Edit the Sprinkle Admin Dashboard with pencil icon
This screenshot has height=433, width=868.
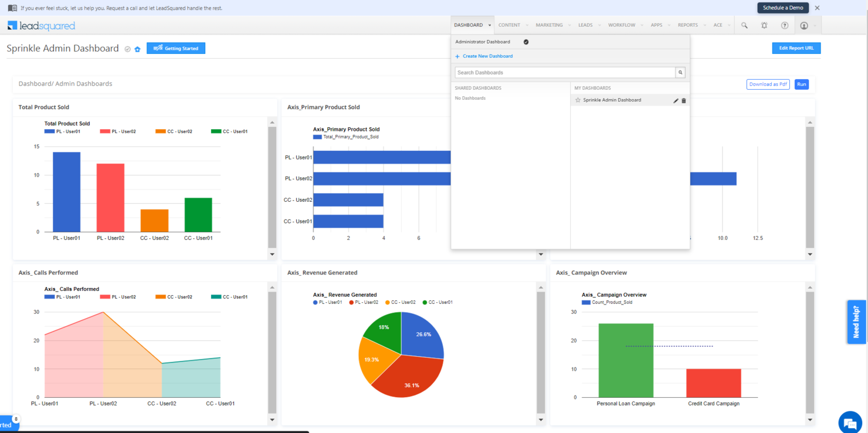tap(676, 100)
